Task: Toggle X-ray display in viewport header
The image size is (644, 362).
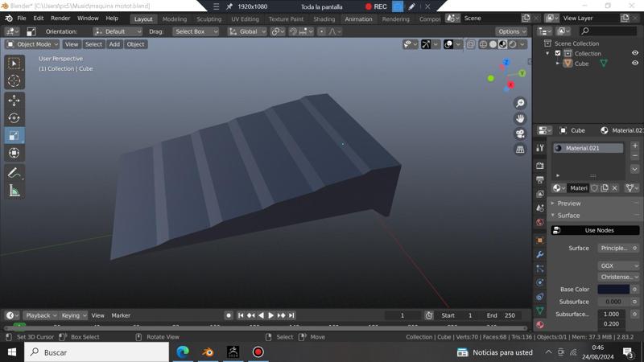Action: point(471,44)
